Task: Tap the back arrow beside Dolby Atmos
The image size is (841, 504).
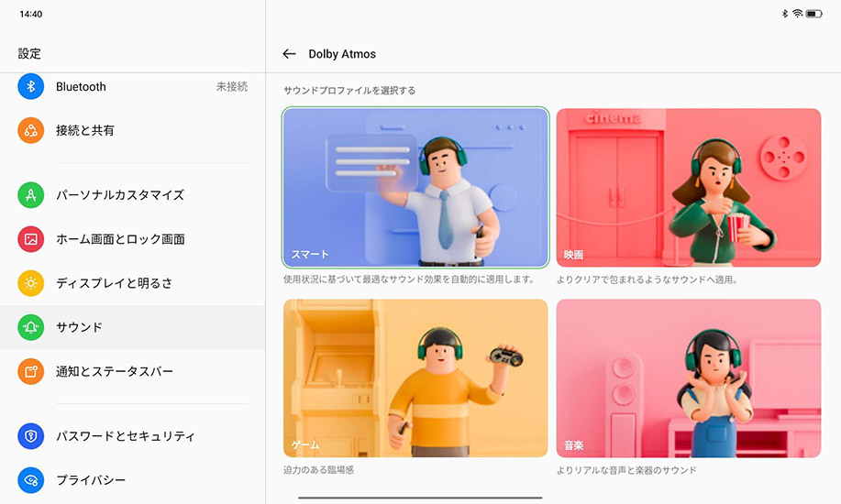Action: (289, 54)
